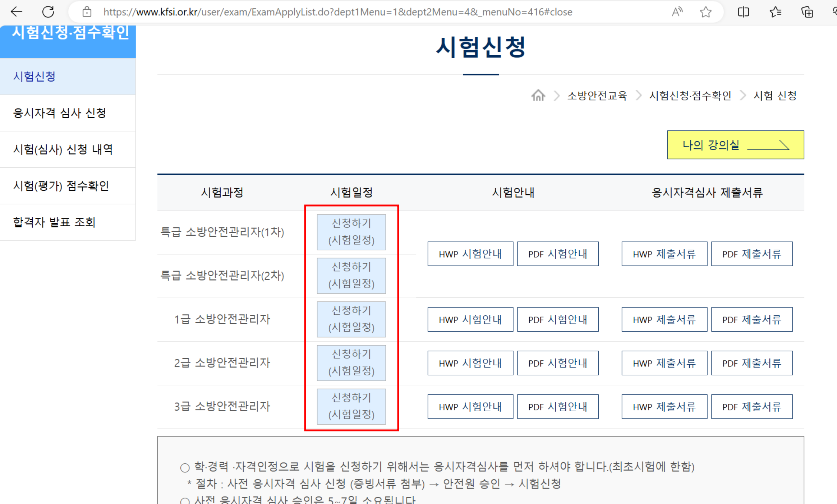Click 시험신청·점수확인 breadcrumb link

[x=690, y=96]
